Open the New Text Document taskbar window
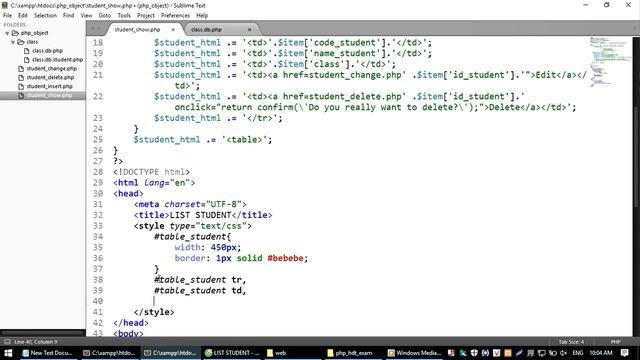Viewport: 640px width, 360px height. click(47, 353)
